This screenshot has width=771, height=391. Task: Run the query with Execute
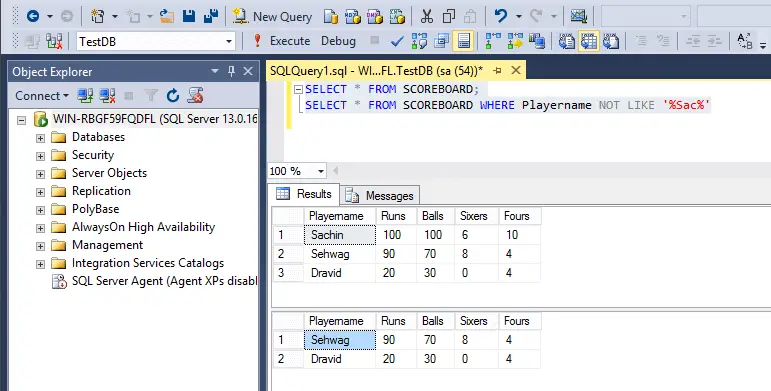coord(281,41)
